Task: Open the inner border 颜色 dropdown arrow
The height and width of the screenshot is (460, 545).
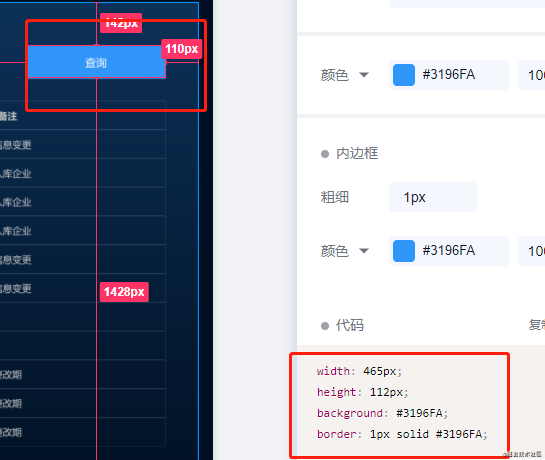Action: (364, 251)
